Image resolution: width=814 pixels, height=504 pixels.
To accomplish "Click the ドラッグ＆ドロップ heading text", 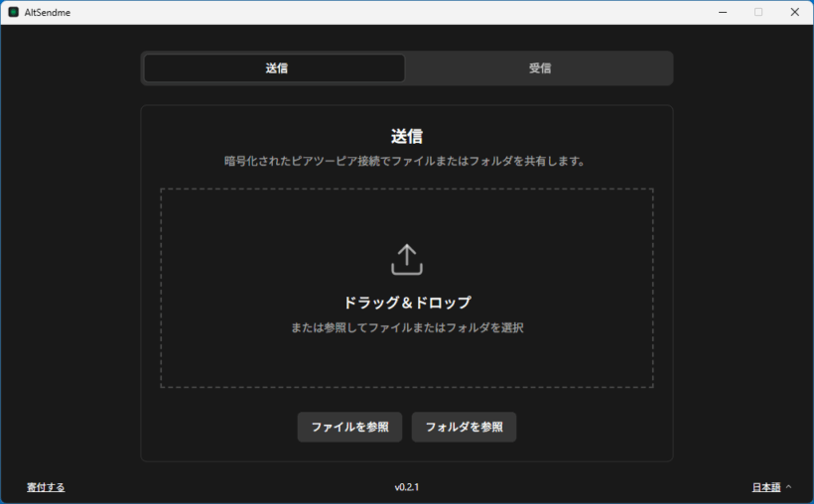I will (x=407, y=303).
